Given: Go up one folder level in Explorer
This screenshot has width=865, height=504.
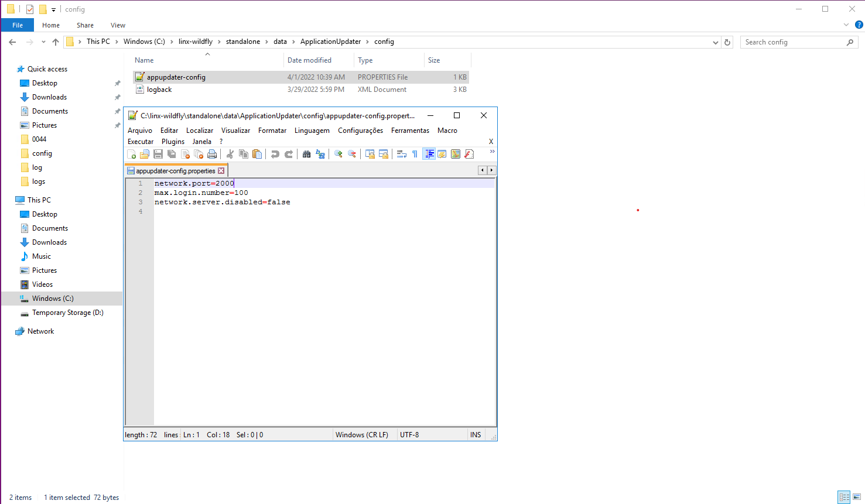Looking at the screenshot, I should click(x=56, y=42).
